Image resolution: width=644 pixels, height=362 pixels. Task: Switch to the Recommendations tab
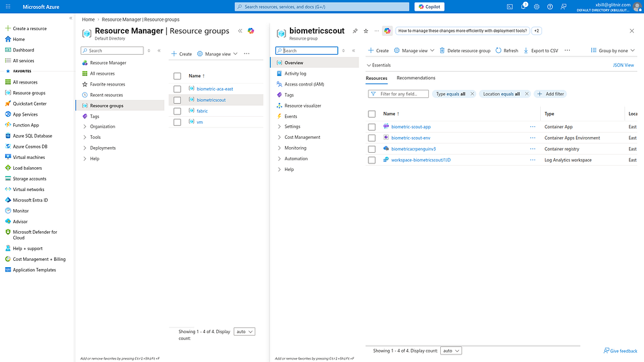click(416, 78)
